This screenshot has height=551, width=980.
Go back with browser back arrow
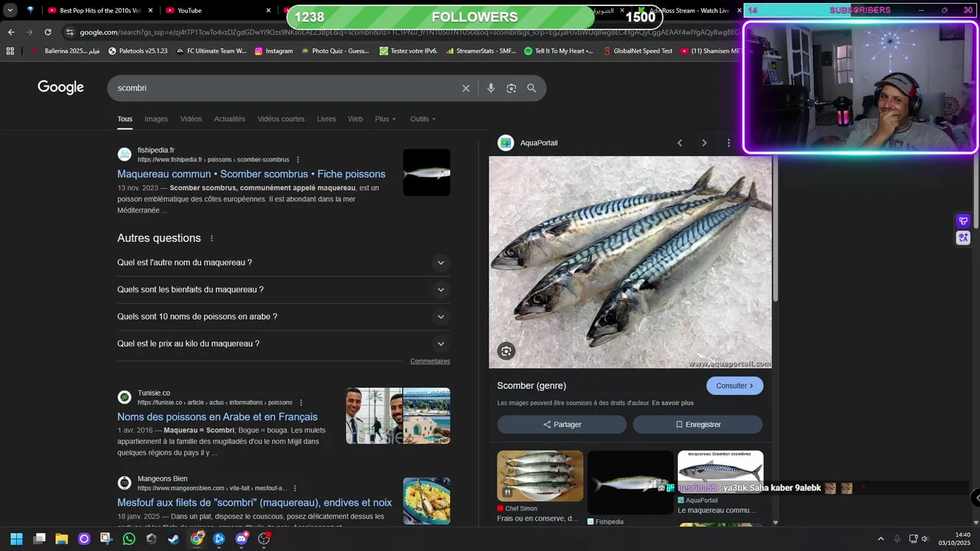coord(11,32)
